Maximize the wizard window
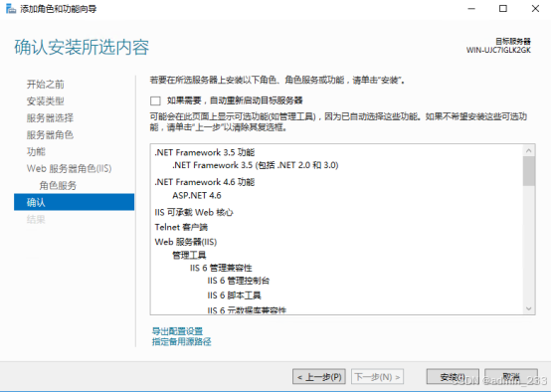Image resolution: width=551 pixels, height=392 pixels. 503,8
